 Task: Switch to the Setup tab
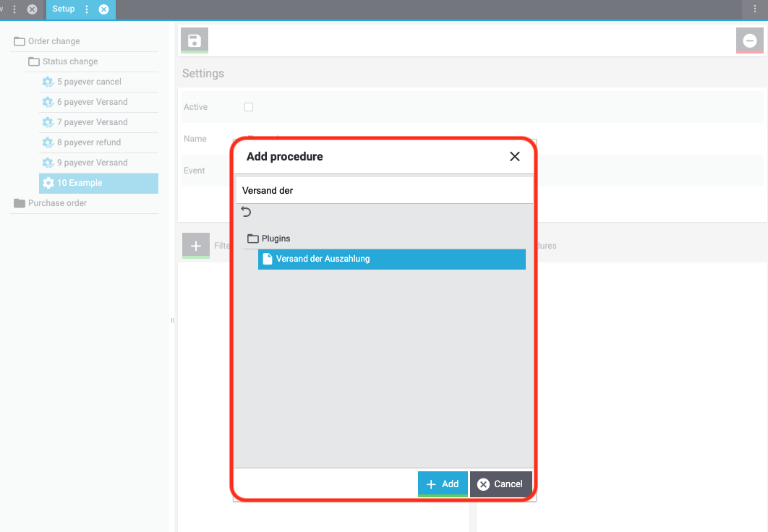click(x=64, y=9)
